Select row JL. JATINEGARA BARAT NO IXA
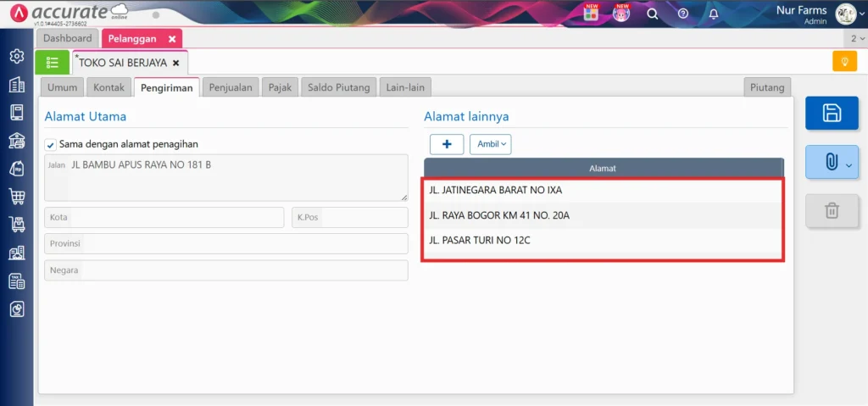Screen dimensions: 868x406 click(603, 190)
